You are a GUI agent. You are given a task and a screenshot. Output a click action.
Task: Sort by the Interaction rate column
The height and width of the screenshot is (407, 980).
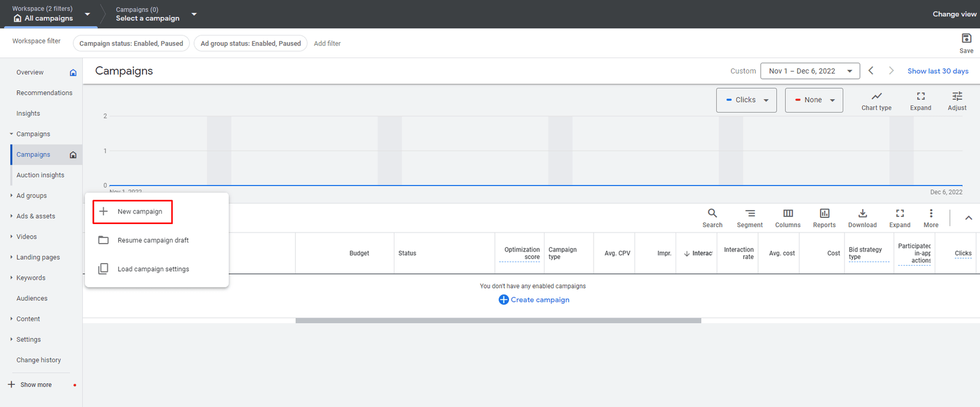click(x=739, y=253)
